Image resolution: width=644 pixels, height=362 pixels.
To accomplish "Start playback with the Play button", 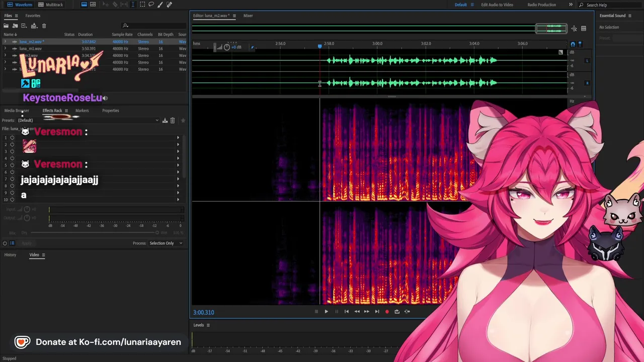I will click(x=326, y=311).
